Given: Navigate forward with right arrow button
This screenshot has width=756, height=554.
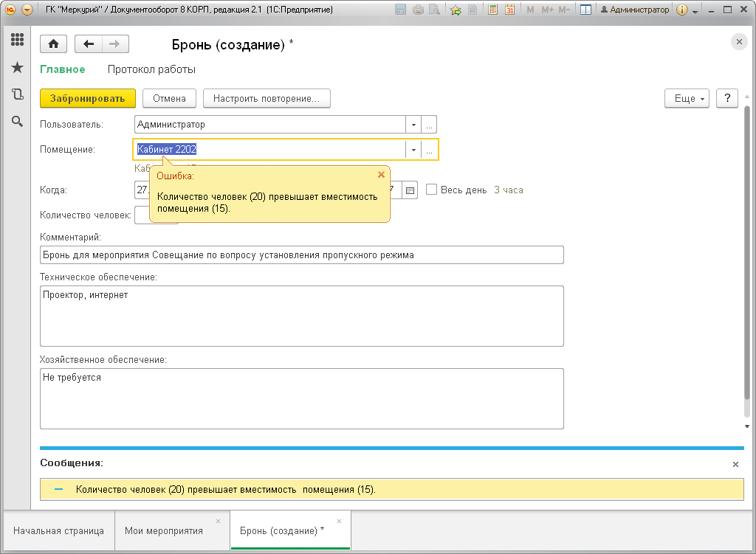Looking at the screenshot, I should pos(114,44).
